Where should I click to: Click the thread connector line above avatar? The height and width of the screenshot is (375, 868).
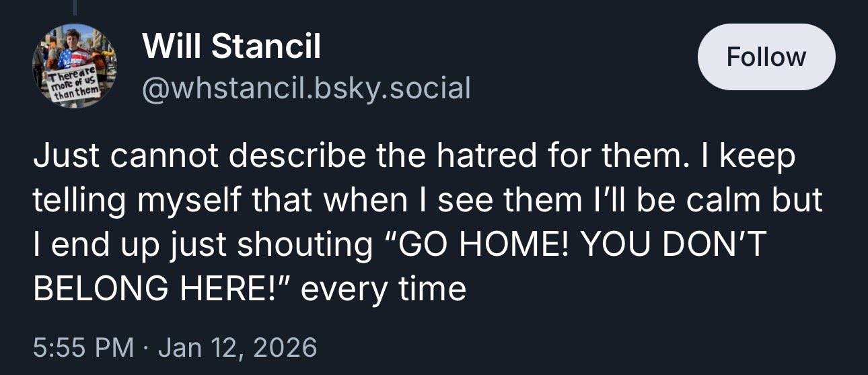pyautogui.click(x=74, y=7)
